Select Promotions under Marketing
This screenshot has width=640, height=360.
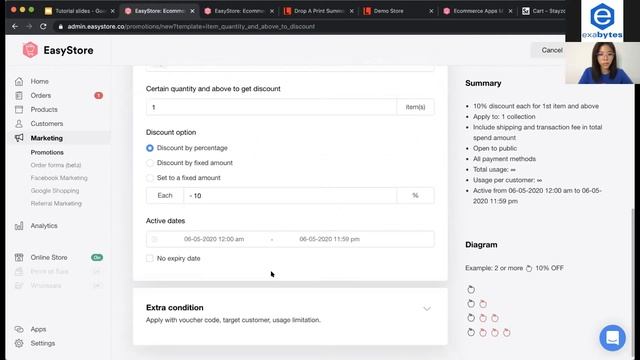coord(47,152)
